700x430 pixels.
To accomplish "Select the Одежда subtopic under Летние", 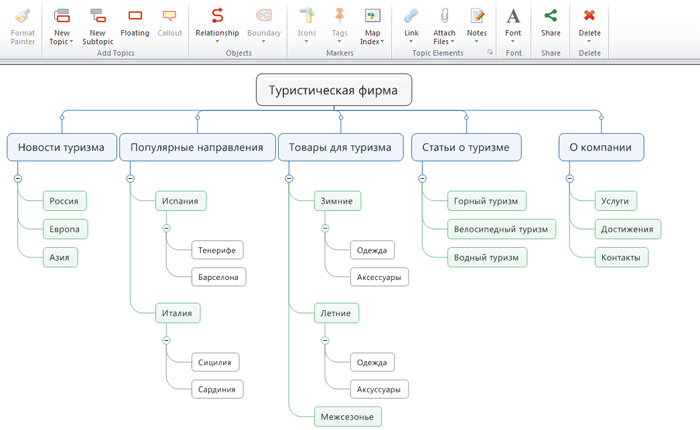I will tap(372, 362).
